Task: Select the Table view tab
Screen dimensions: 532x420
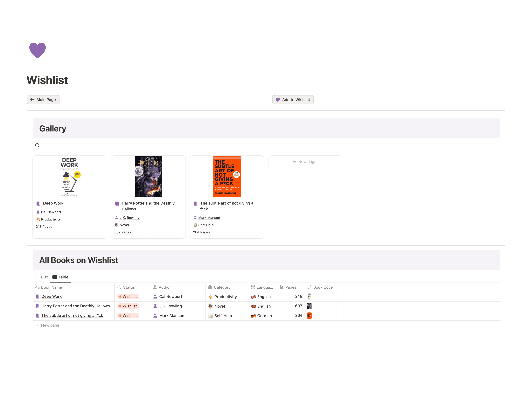Action: click(60, 277)
